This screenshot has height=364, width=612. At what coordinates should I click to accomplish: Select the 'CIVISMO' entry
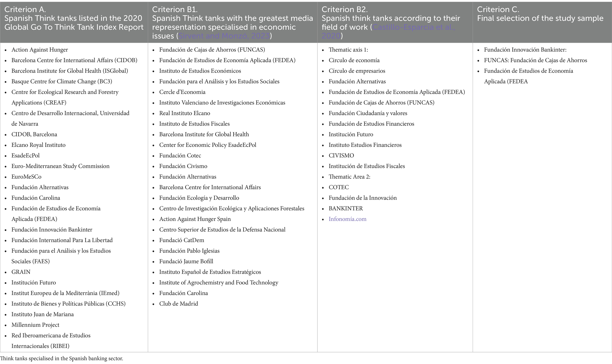(341, 156)
